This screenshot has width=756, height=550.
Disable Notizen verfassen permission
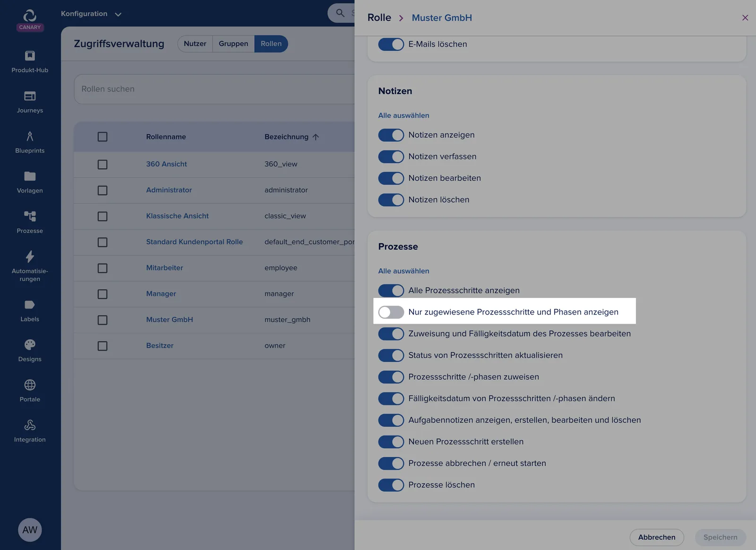coord(391,157)
